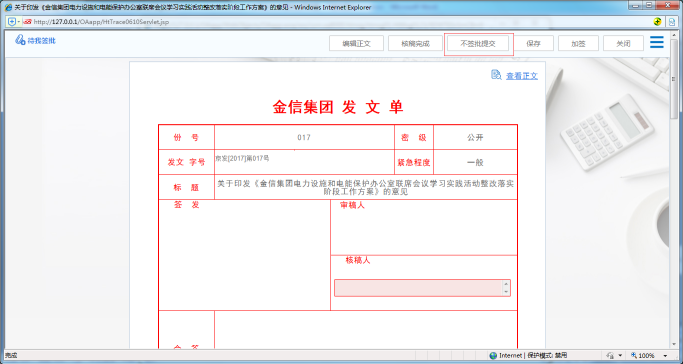The image size is (683, 364).
Task: Open dropdown arrow next to address bar shield
Action: [x=19, y=22]
